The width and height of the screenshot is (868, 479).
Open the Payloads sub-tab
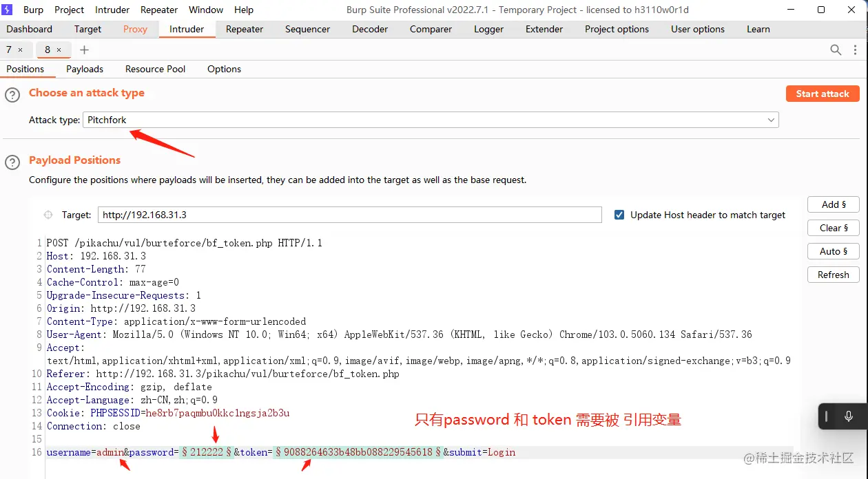[x=85, y=69]
